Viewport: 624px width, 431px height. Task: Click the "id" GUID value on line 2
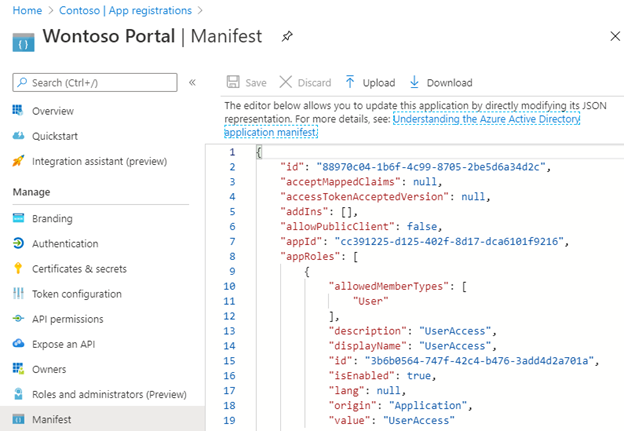pos(431,167)
